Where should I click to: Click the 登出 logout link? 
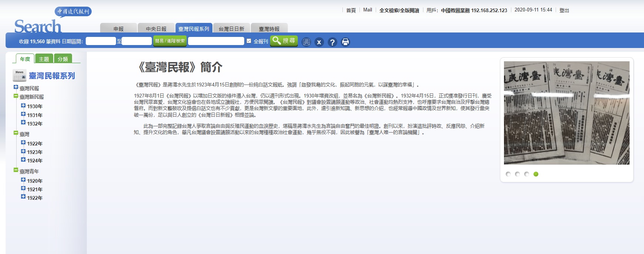click(x=564, y=10)
